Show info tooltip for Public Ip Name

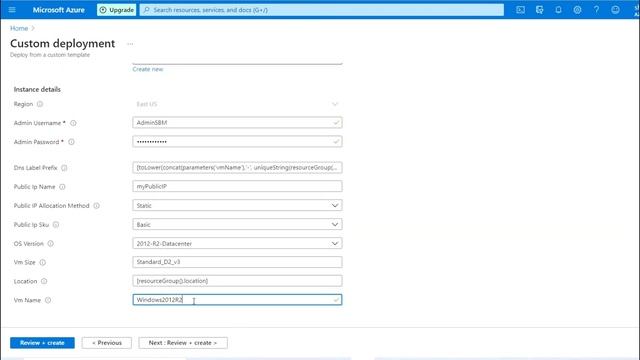pyautogui.click(x=62, y=187)
